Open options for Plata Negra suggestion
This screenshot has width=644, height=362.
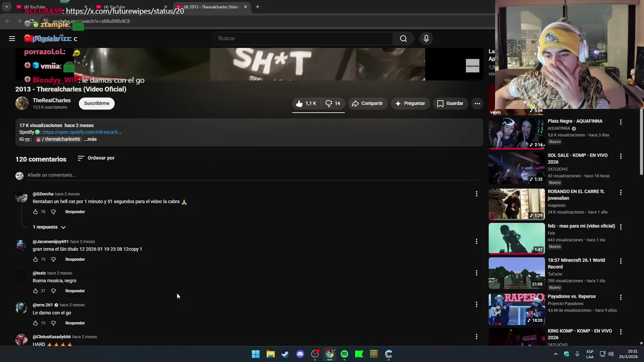[x=621, y=122]
